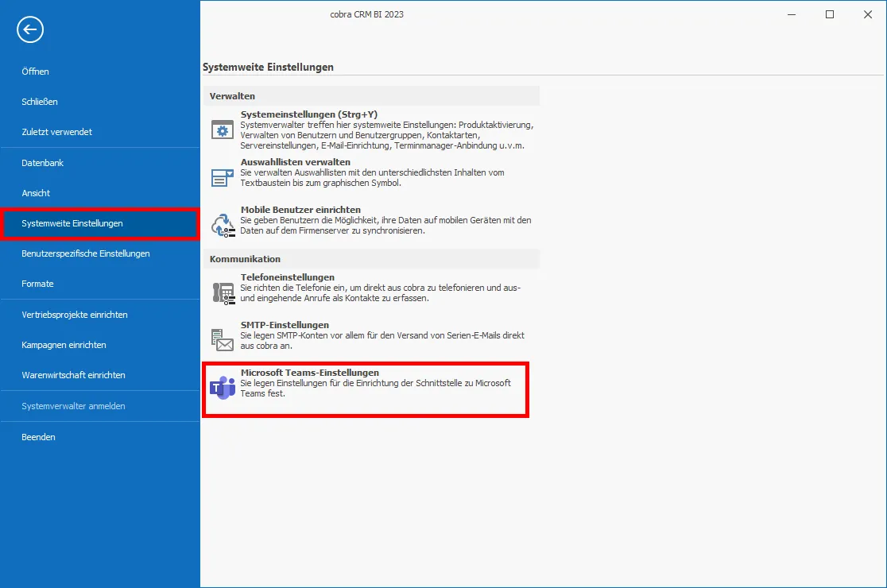
Task: Click description 'Systemverwalter treffen hier systemweite Einstellungen'
Action: 387,135
